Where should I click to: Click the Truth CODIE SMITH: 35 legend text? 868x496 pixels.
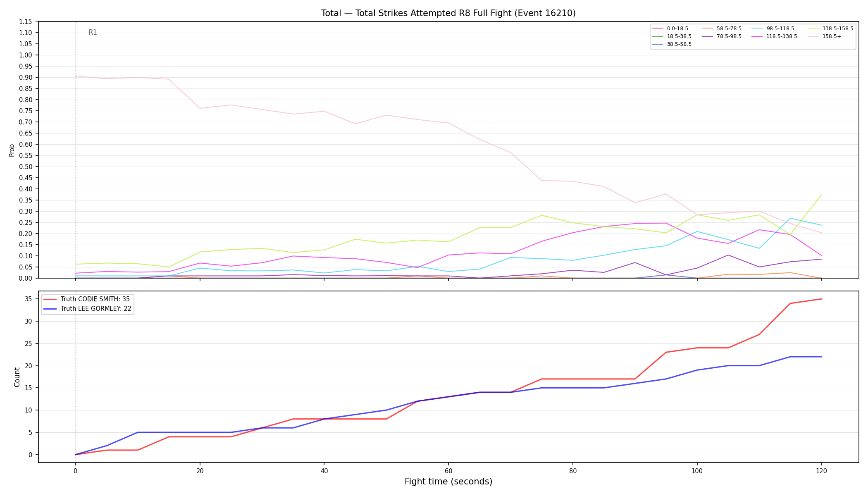pos(95,299)
